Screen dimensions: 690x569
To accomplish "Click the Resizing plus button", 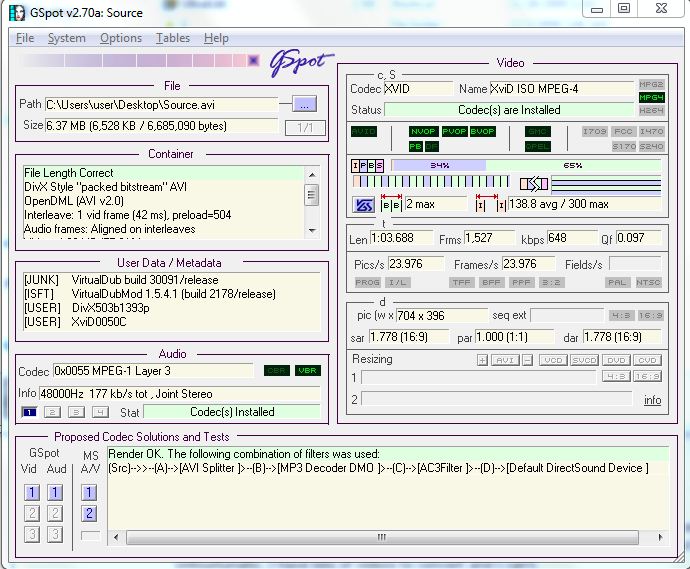I will pyautogui.click(x=482, y=360).
